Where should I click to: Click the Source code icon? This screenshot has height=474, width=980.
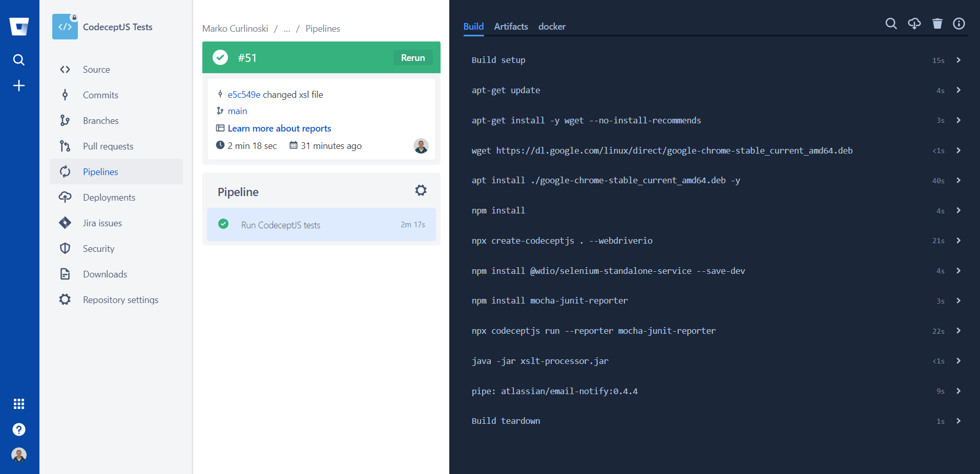pyautogui.click(x=65, y=70)
